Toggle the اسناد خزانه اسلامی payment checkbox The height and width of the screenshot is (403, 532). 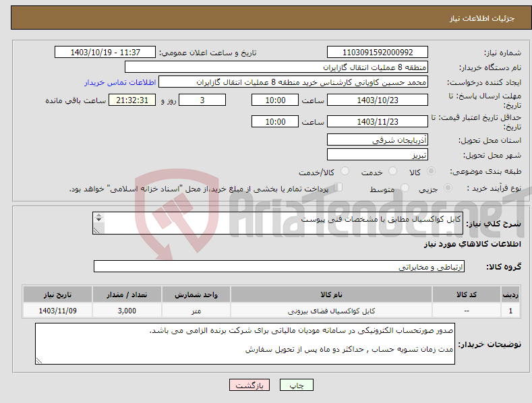[338, 187]
